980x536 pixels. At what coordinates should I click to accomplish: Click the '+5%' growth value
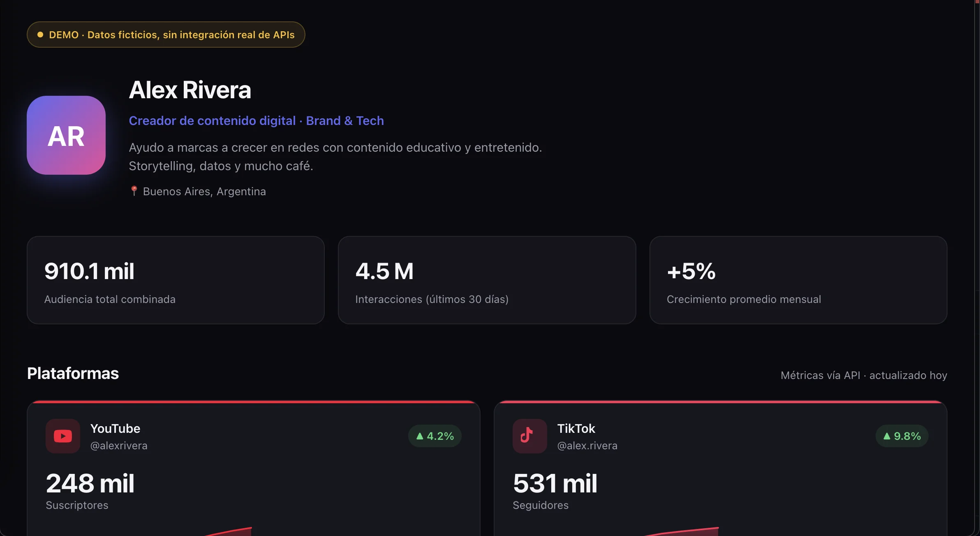[x=691, y=271]
